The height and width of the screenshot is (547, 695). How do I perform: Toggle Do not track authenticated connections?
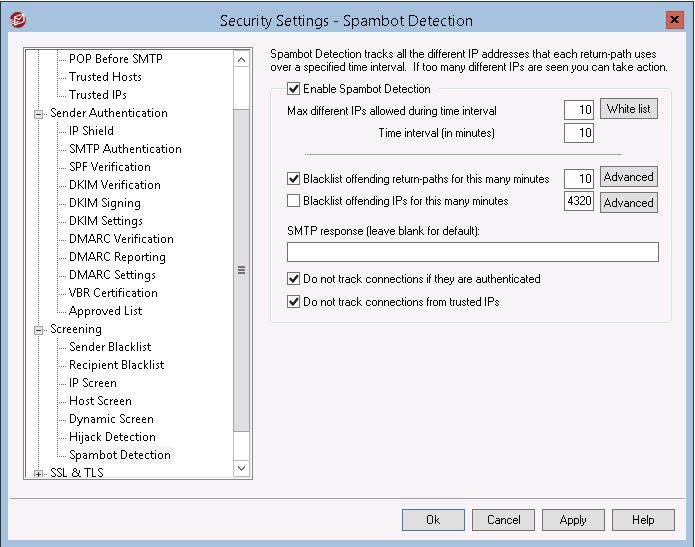pos(293,279)
